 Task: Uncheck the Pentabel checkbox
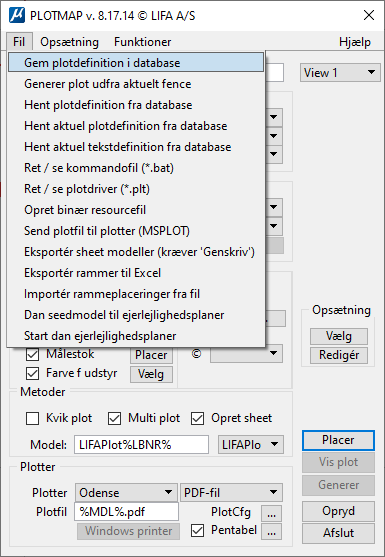click(197, 531)
